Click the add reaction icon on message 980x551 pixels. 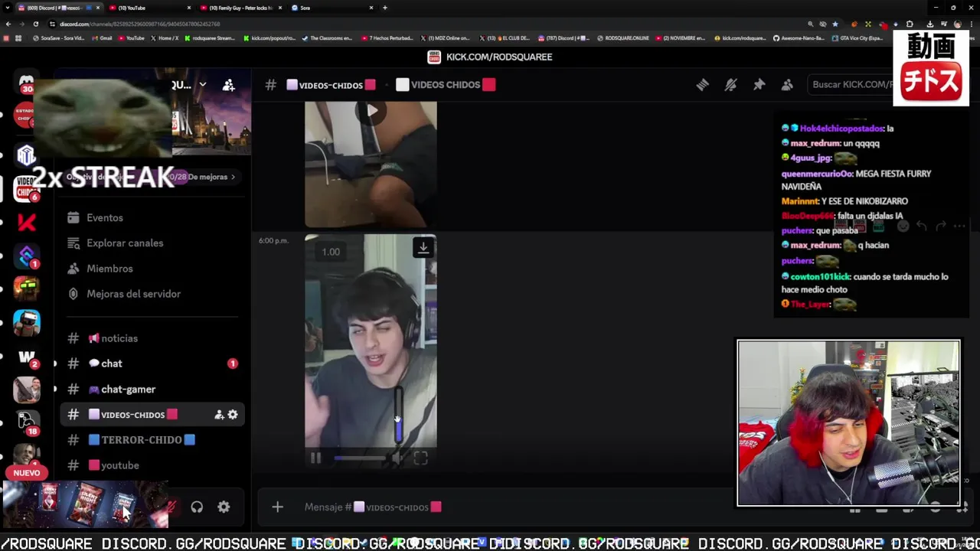coord(903,226)
